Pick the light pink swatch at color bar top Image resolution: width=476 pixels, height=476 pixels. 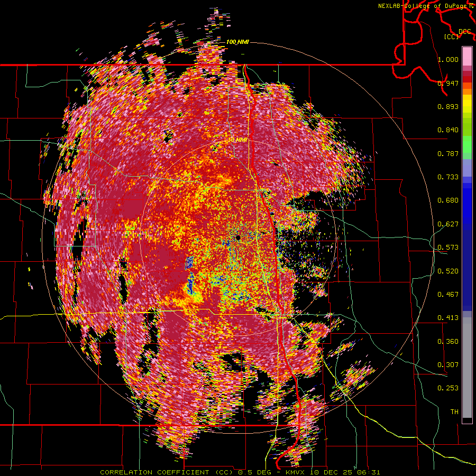[467, 56]
